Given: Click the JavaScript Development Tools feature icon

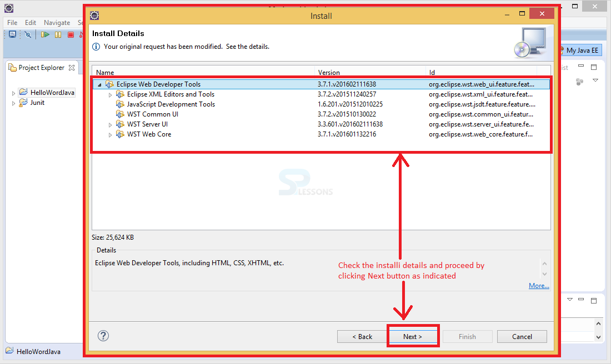Looking at the screenshot, I should click(x=121, y=104).
